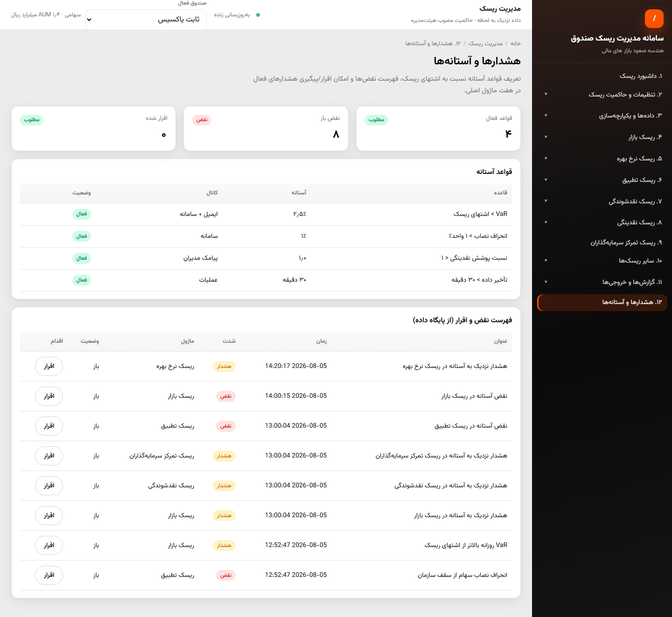Viewport: 672px width, 617px height.
Task: Go to خانه breadcrumb link
Action: [x=515, y=43]
